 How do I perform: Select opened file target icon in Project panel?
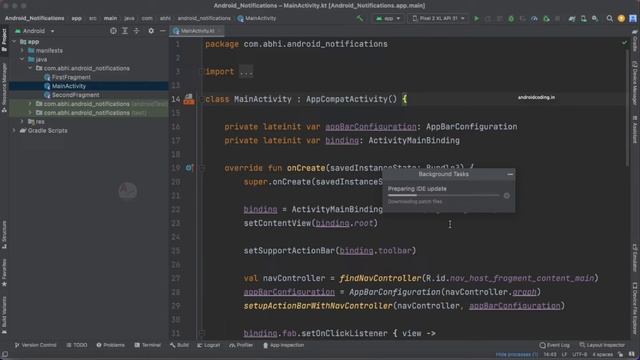(x=113, y=31)
